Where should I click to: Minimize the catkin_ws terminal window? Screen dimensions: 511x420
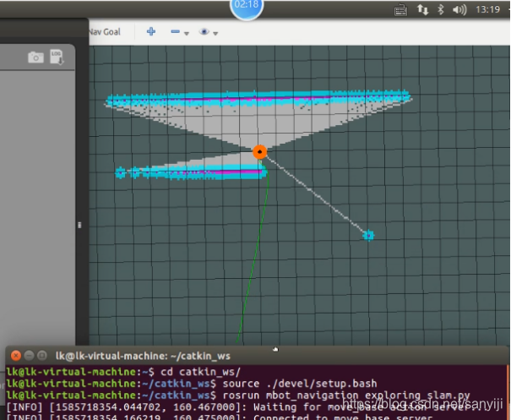pos(29,356)
